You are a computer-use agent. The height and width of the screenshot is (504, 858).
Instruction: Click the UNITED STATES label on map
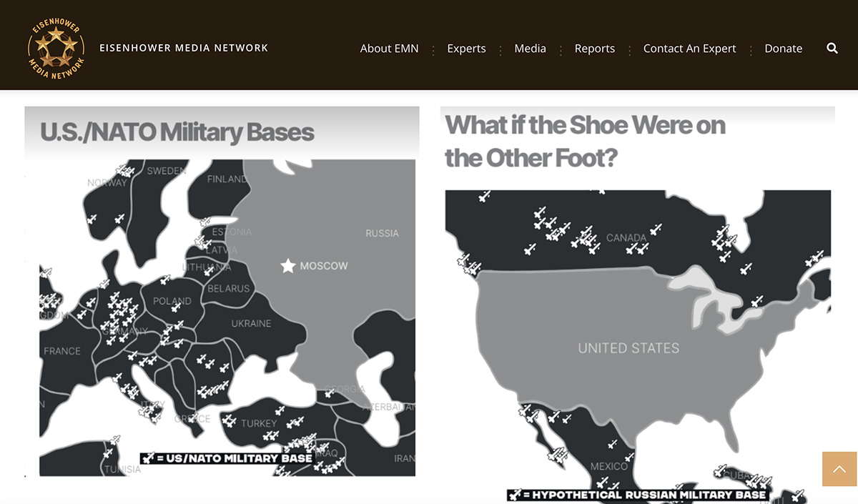[x=628, y=348]
